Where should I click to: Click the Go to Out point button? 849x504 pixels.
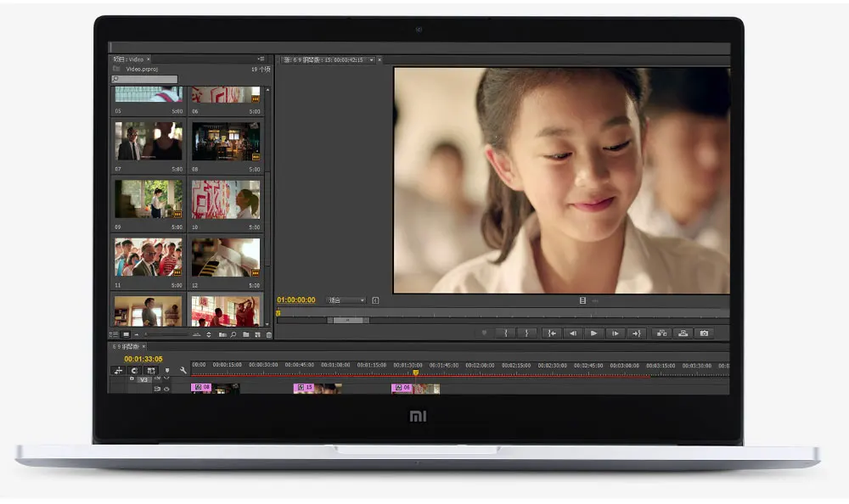[636, 333]
